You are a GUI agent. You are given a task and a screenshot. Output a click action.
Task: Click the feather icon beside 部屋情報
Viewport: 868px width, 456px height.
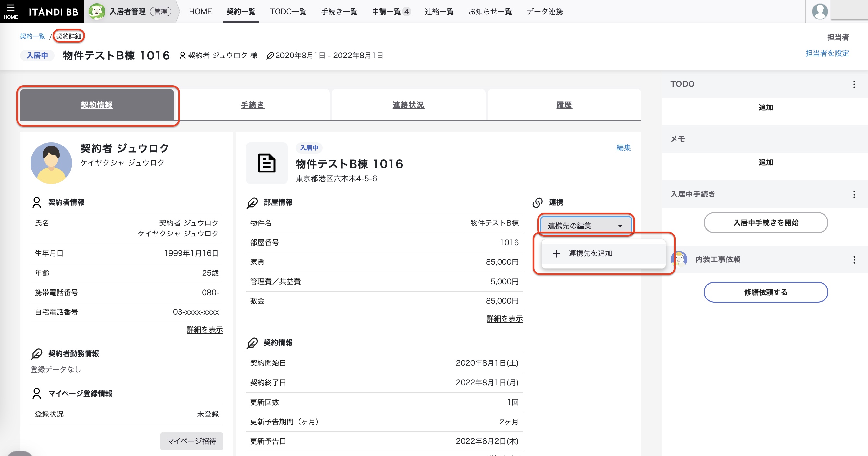[252, 203]
